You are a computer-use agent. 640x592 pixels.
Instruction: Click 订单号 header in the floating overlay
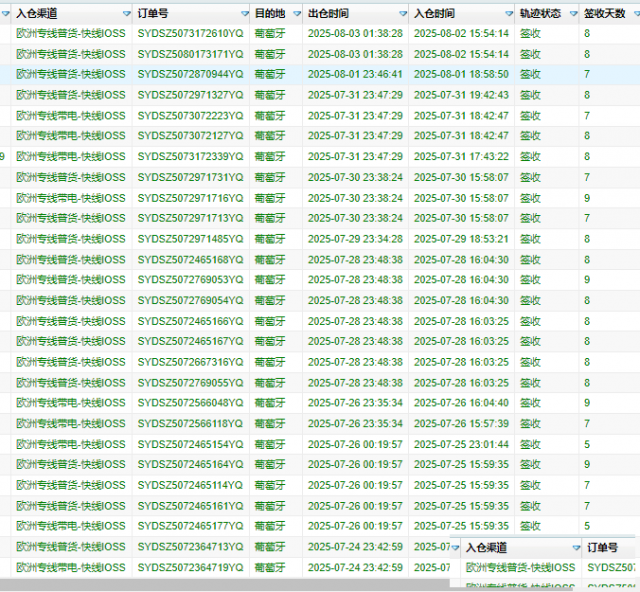(x=604, y=548)
